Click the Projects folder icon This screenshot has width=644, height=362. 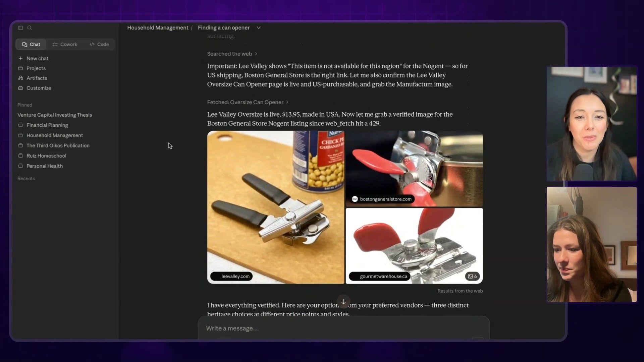(x=20, y=68)
